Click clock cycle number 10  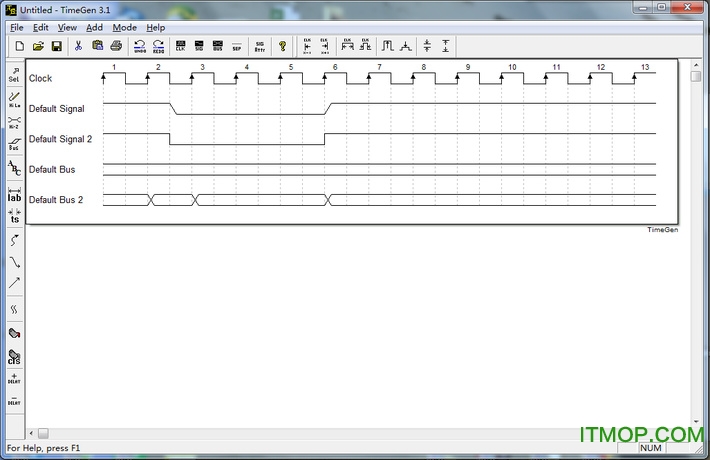(512, 67)
